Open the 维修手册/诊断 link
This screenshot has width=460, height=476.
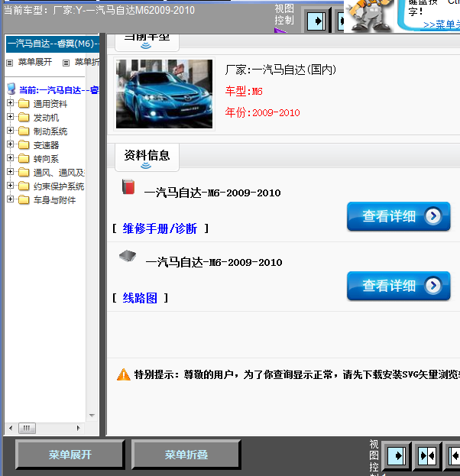(160, 228)
